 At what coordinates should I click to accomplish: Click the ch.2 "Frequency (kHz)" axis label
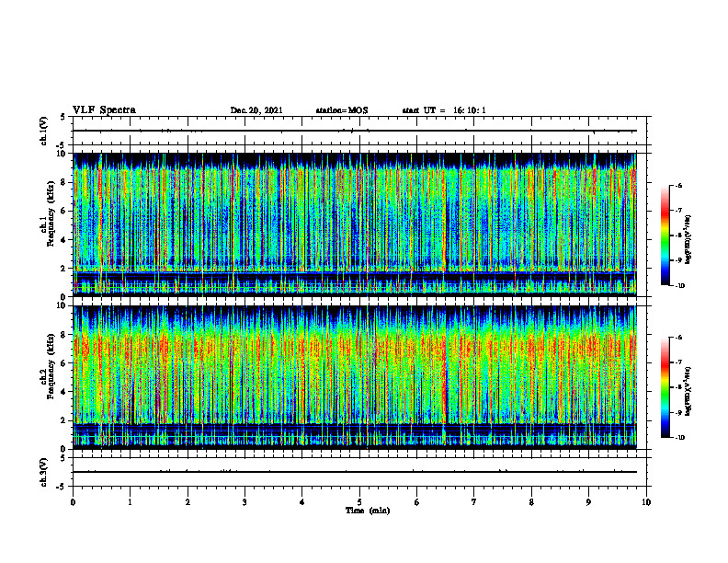[x=51, y=366]
